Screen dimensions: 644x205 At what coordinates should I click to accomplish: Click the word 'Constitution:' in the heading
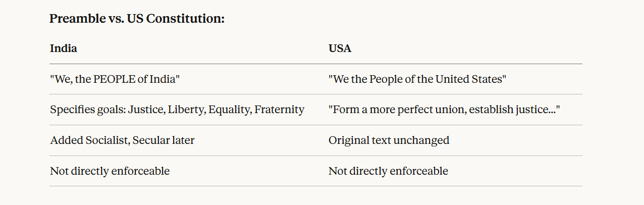(185, 19)
